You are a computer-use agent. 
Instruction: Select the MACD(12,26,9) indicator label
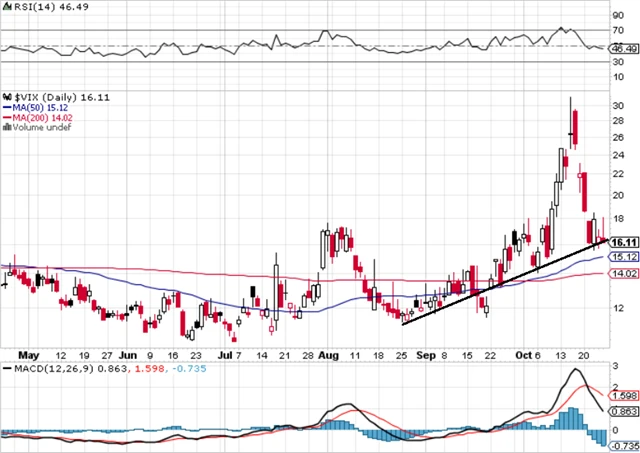click(x=53, y=369)
